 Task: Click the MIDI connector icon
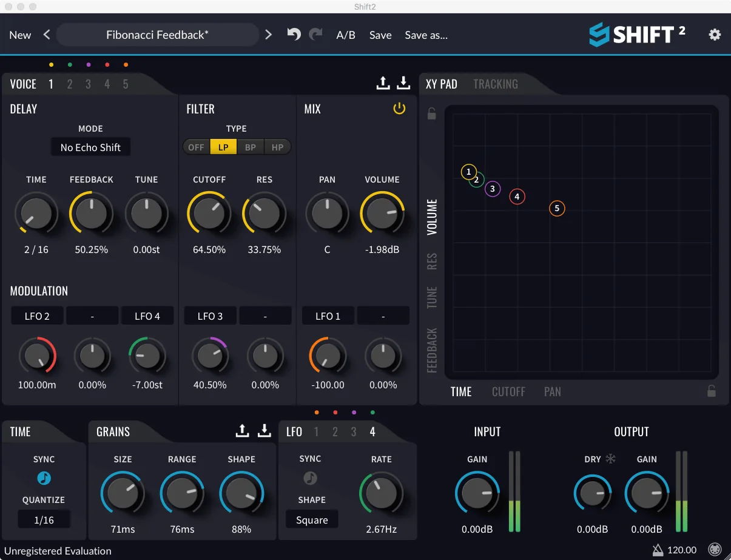pos(715,550)
